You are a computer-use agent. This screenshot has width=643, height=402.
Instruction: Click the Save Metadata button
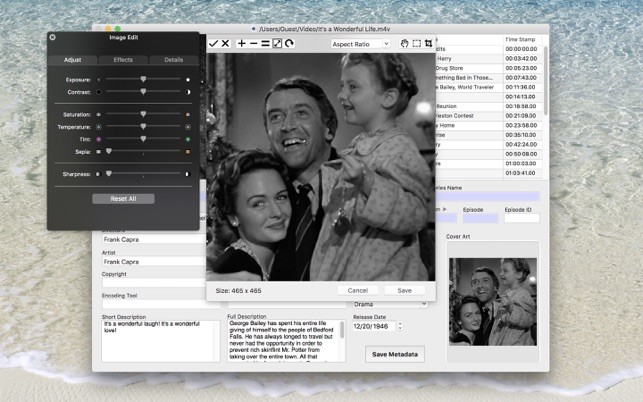coord(397,354)
